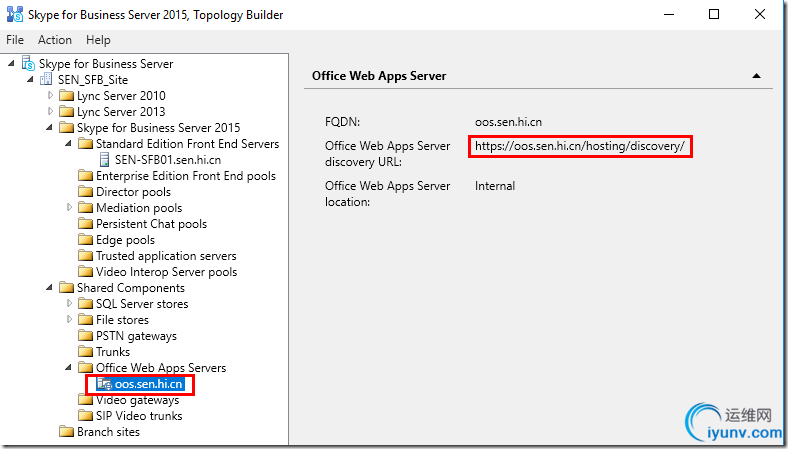
Task: Select SEN-SFB01.sen.hi.cn in the tree
Action: pyautogui.click(x=168, y=160)
